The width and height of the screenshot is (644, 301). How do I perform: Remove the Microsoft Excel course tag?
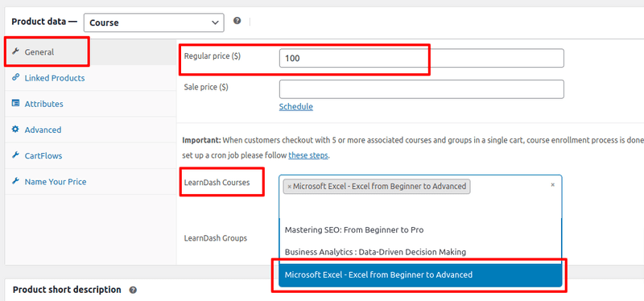point(289,187)
